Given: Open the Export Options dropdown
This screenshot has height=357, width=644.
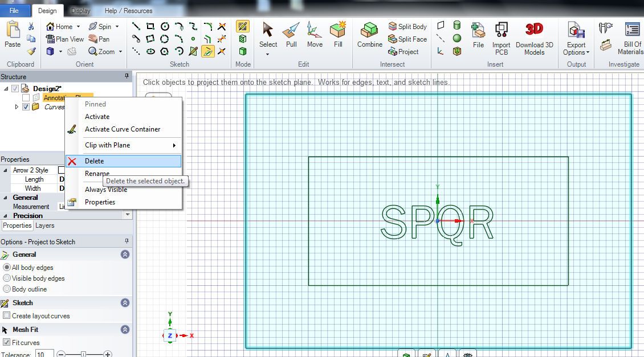Looking at the screenshot, I should pos(576,49).
